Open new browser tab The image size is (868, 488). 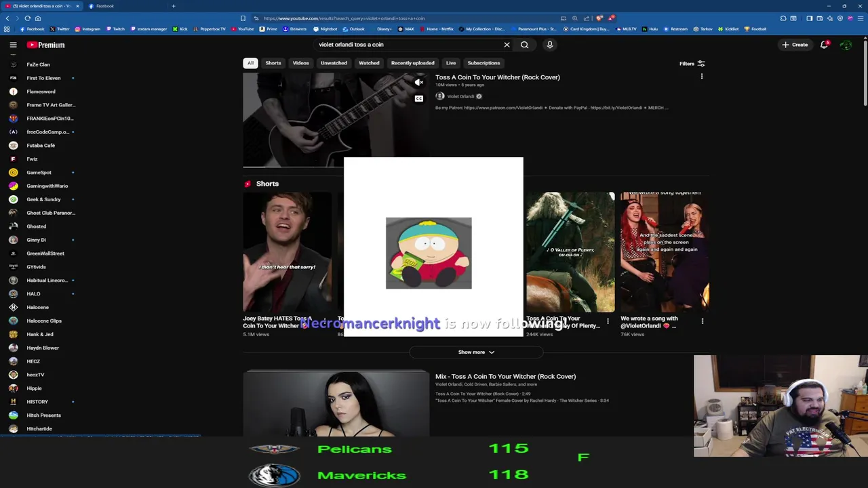point(173,6)
